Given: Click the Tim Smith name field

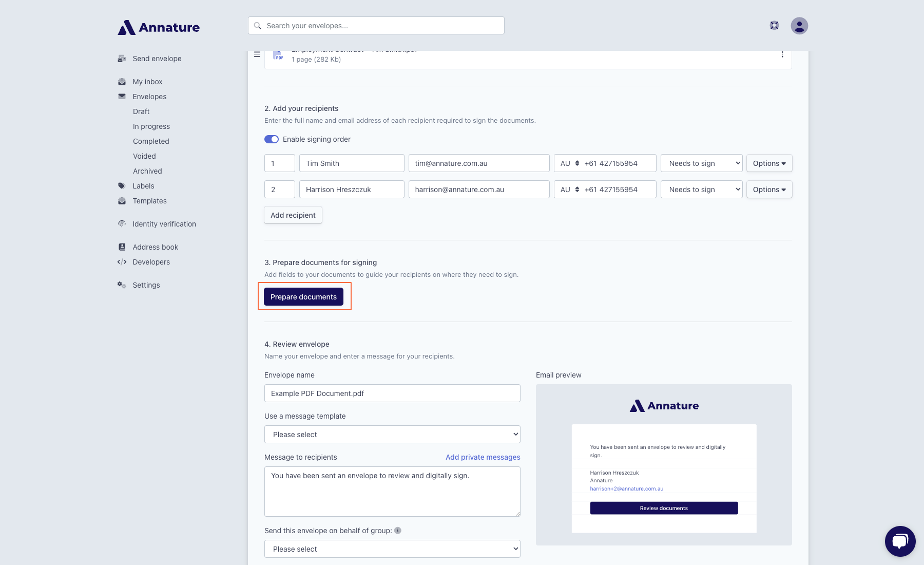Looking at the screenshot, I should click(352, 163).
